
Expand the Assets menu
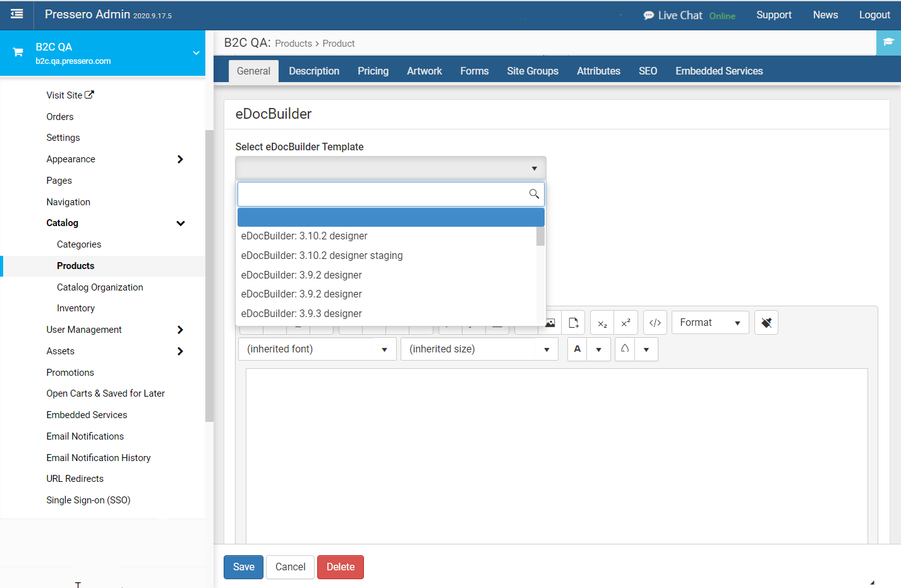click(x=180, y=351)
